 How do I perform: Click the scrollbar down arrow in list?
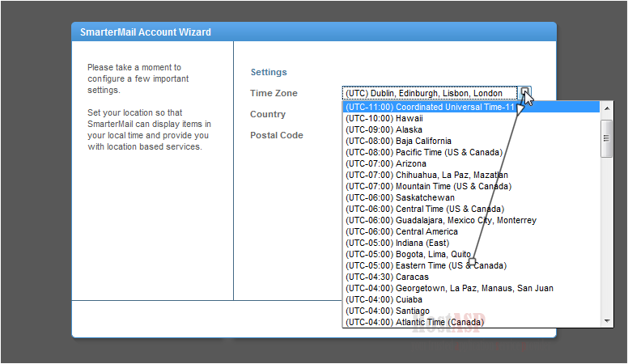tap(606, 321)
